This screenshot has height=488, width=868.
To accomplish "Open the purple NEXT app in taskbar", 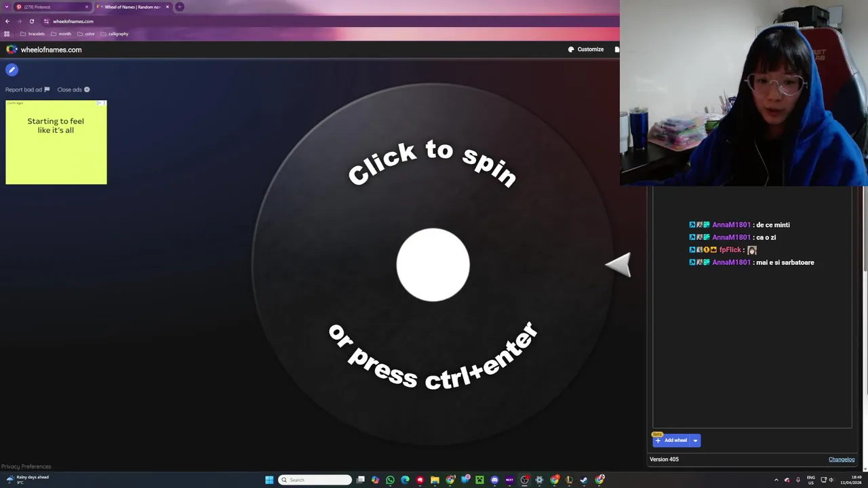I will pos(509,480).
